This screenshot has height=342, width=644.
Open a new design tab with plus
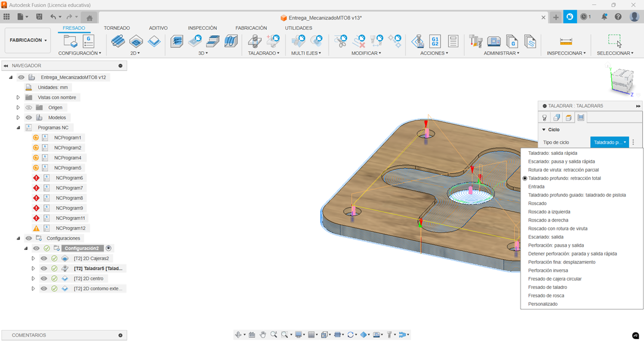click(556, 17)
